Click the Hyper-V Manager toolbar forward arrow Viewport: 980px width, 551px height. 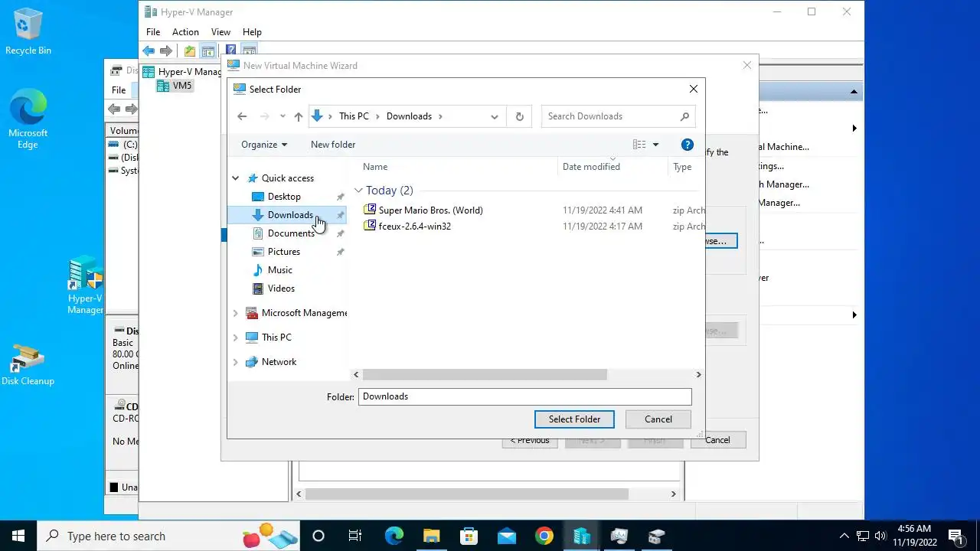[x=165, y=51]
